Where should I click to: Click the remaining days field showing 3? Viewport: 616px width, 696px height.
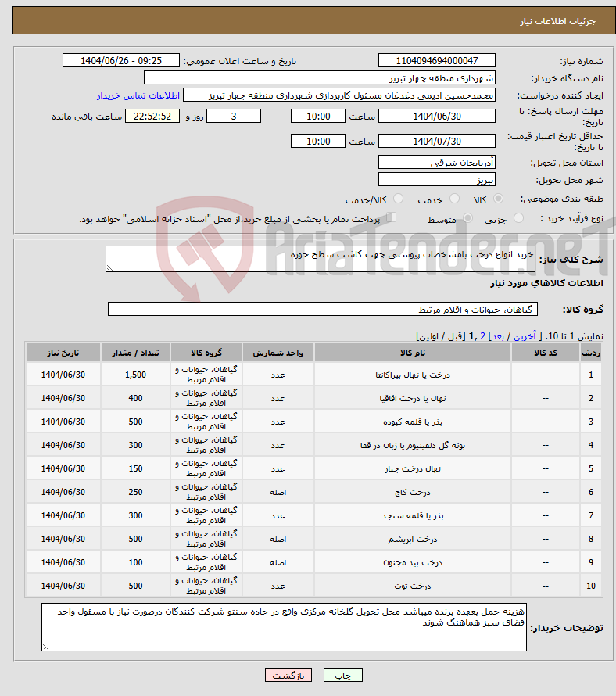pos(234,117)
